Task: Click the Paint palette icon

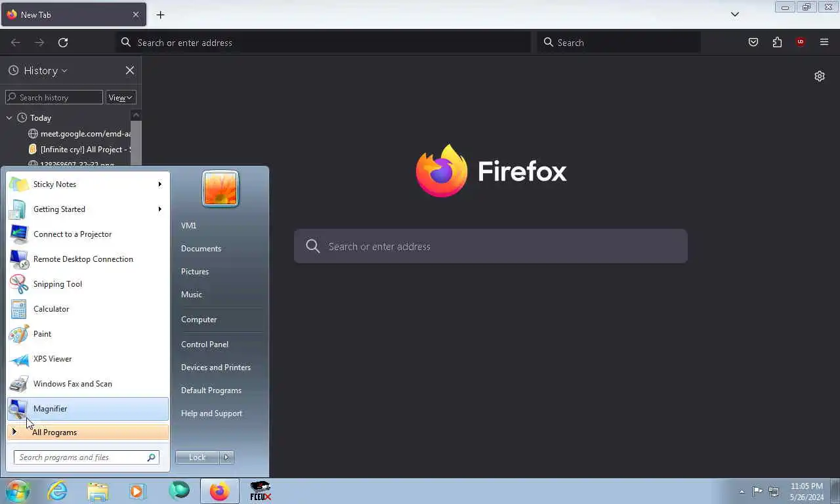Action: pos(19,334)
